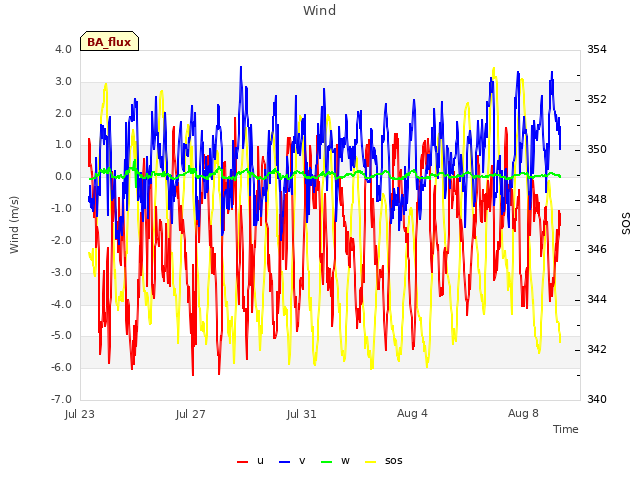The width and height of the screenshot is (640, 480).
Task: Click the red u legend color marker
Action: click(x=242, y=462)
